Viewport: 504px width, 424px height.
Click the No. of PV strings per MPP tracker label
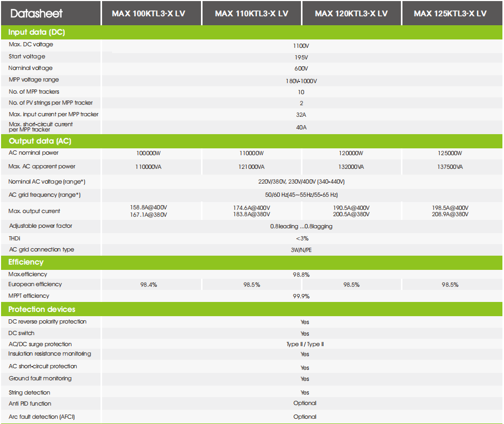tap(51, 103)
